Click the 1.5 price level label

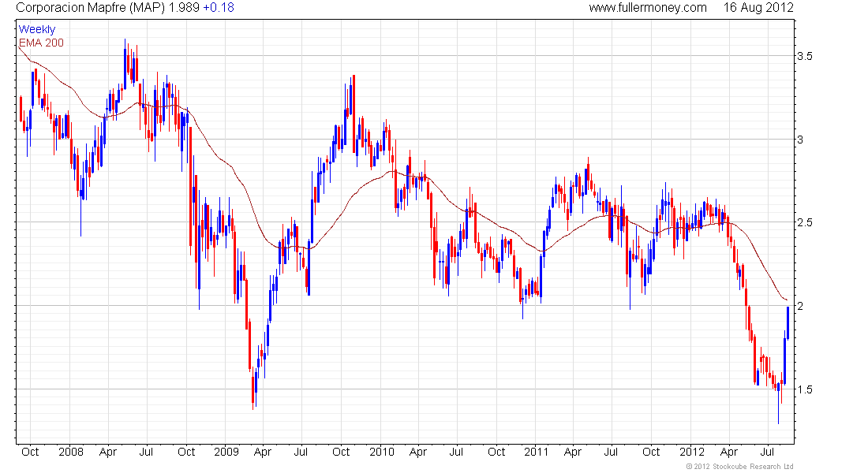tap(804, 389)
